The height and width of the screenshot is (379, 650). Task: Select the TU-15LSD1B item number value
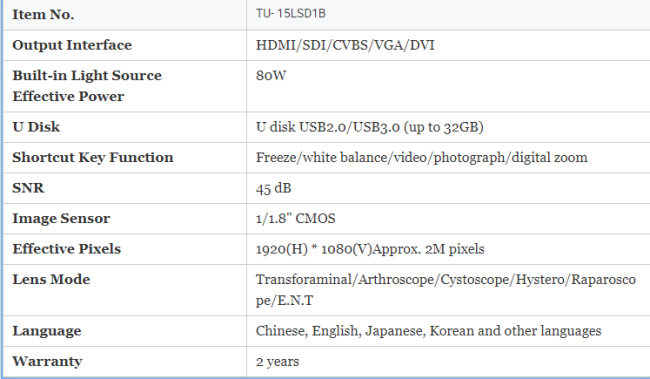[x=291, y=14]
